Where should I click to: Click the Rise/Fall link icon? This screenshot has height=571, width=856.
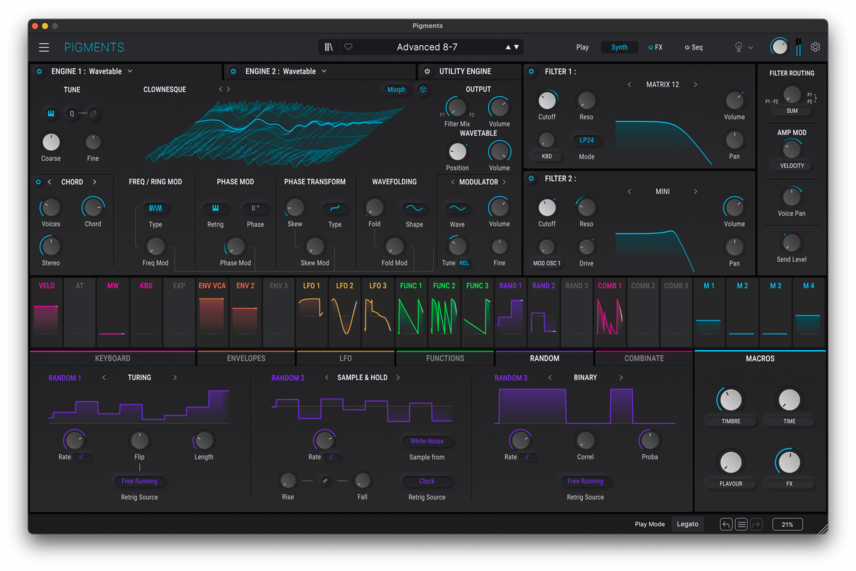325,481
